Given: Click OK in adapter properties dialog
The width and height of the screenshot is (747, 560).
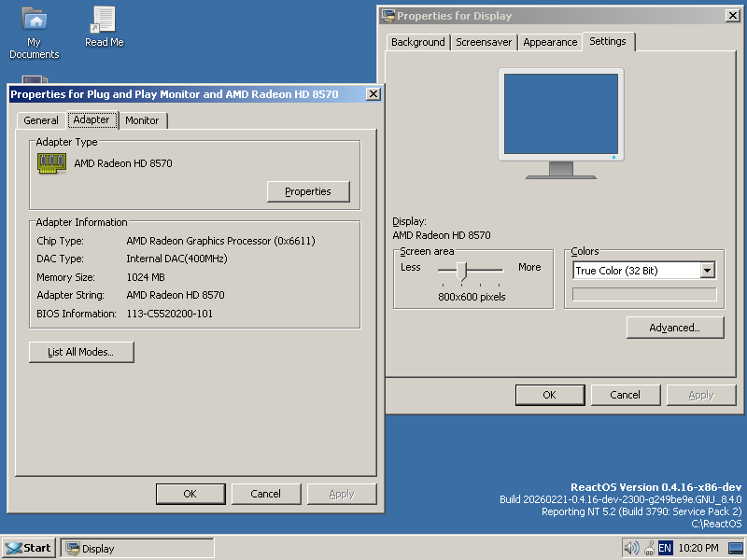Looking at the screenshot, I should coord(190,494).
